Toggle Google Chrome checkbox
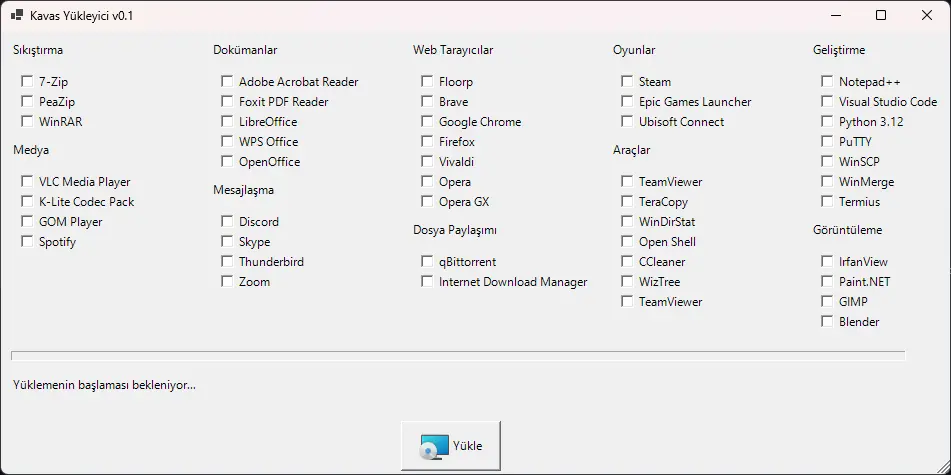Viewport: 951px width, 475px height. point(427,121)
